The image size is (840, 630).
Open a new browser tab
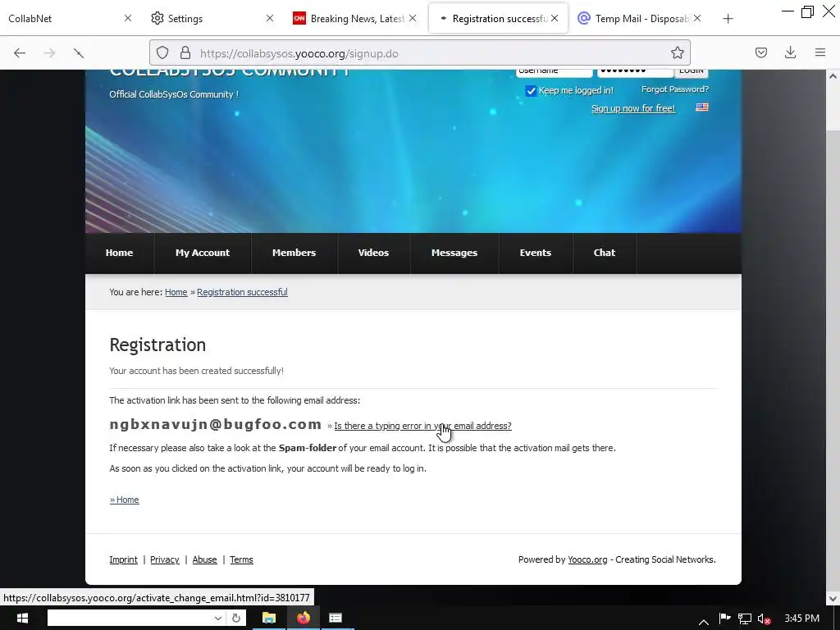point(728,19)
